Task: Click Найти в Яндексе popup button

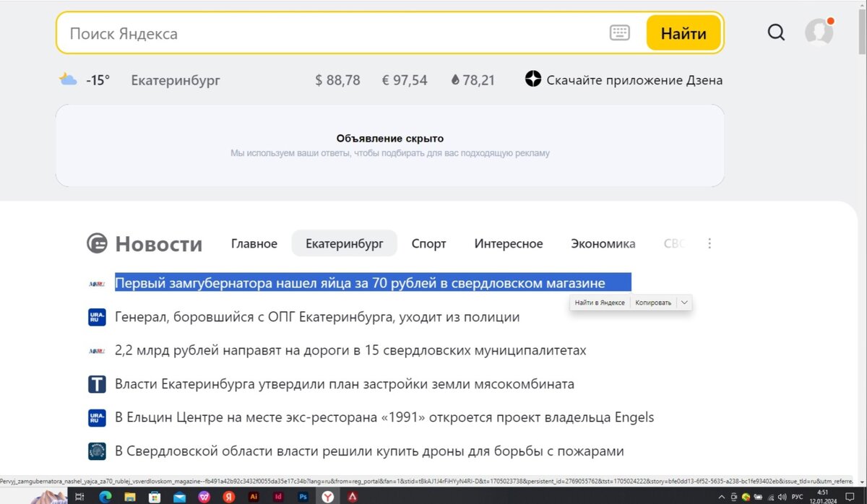Action: 600,303
